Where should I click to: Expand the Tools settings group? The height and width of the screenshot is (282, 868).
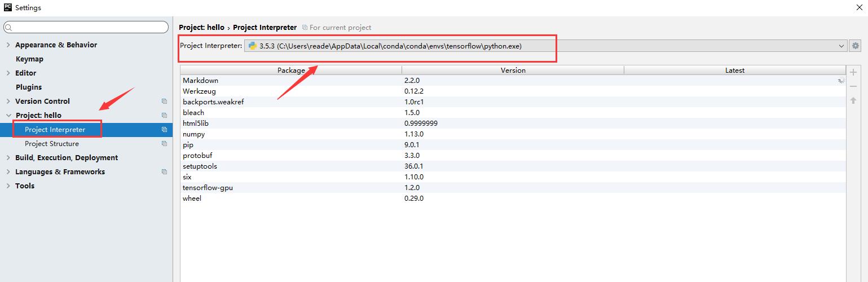(8, 186)
